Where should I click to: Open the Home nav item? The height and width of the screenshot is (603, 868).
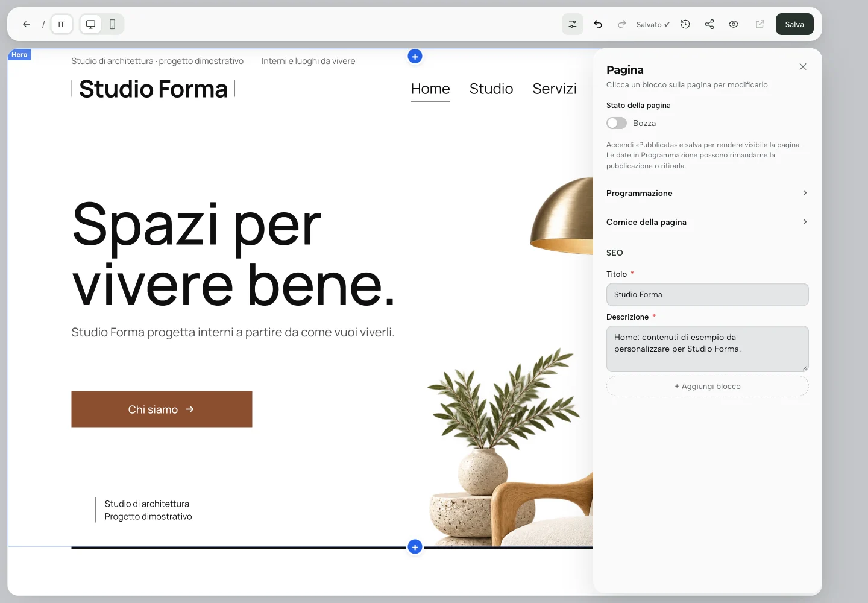430,89
